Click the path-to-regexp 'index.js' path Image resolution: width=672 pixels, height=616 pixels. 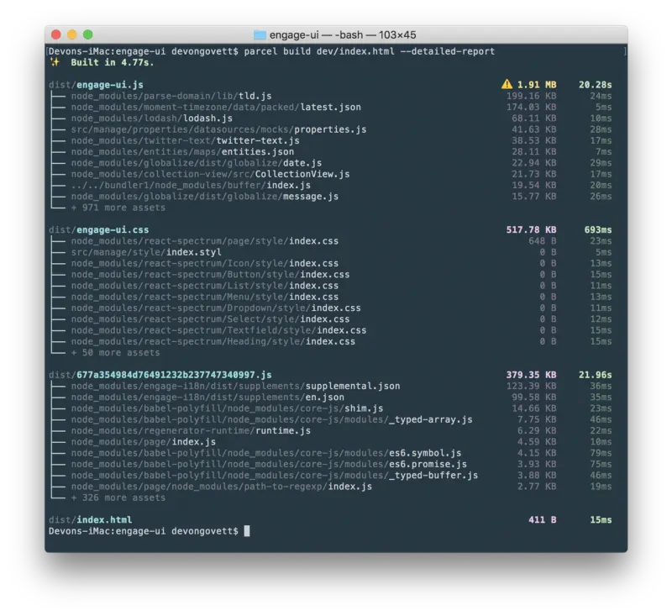click(x=222, y=486)
